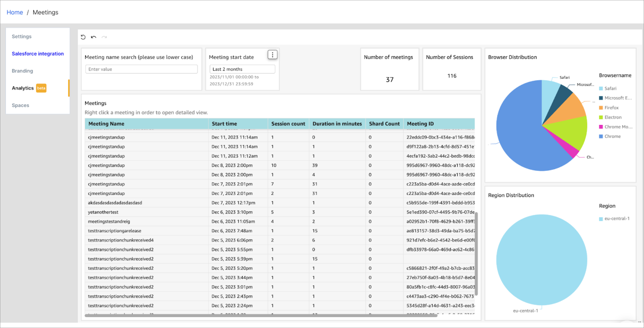This screenshot has width=644, height=328.
Task: Go to Spaces in the sidebar
Action: [x=20, y=105]
